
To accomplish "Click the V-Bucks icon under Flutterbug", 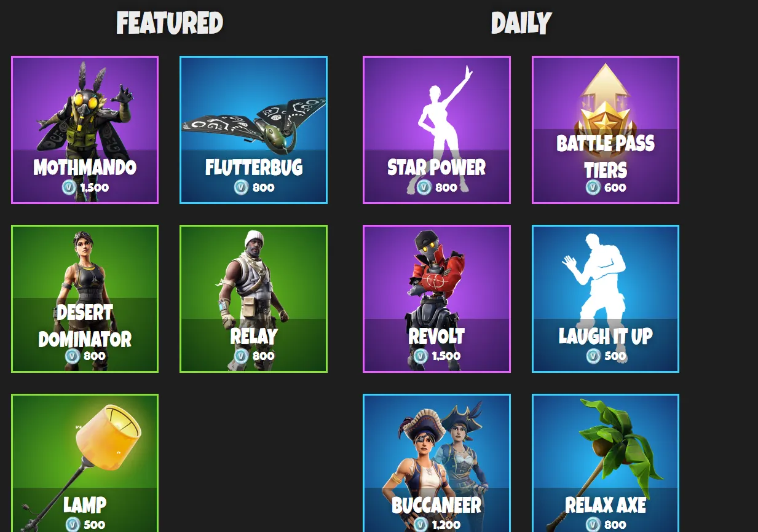I will pos(241,187).
